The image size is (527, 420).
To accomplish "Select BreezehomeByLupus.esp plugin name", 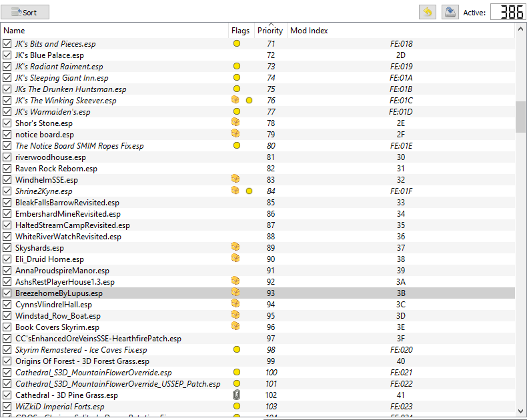I will pos(59,293).
